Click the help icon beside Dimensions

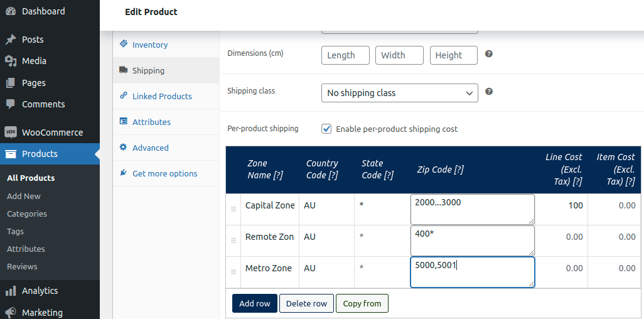pos(489,54)
